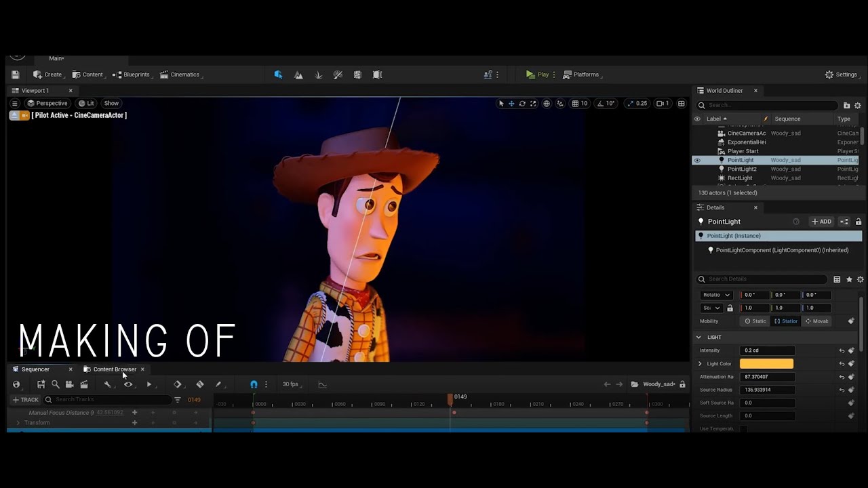Image resolution: width=868 pixels, height=488 pixels.
Task: Open the Blueprints dropdown
Action: 132,75
